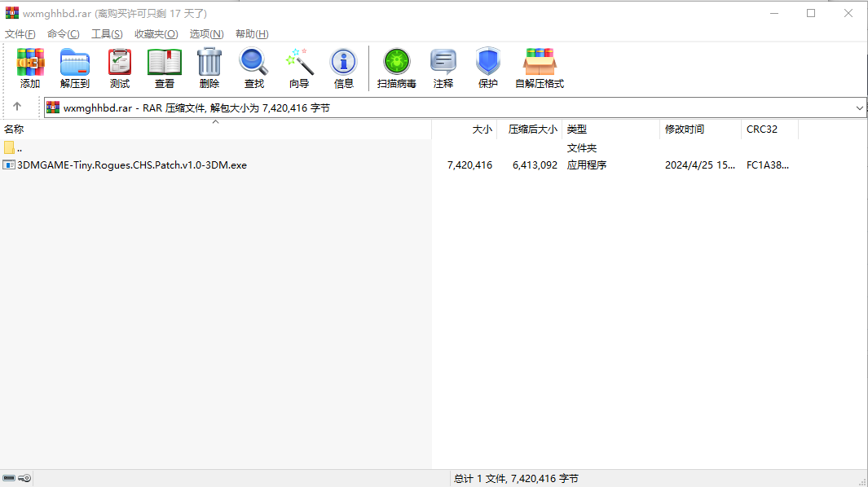Click the 文件夹 type cell
Image resolution: width=868 pixels, height=487 pixels.
(582, 147)
